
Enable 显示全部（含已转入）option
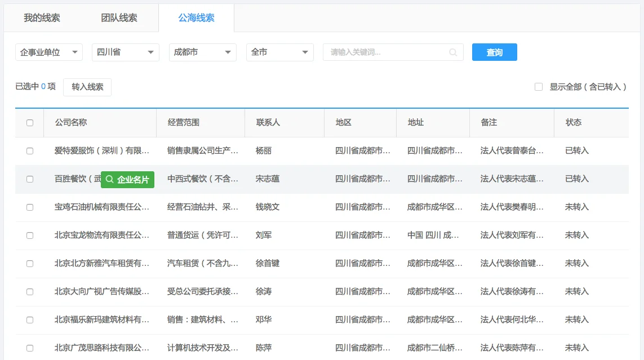[538, 86]
